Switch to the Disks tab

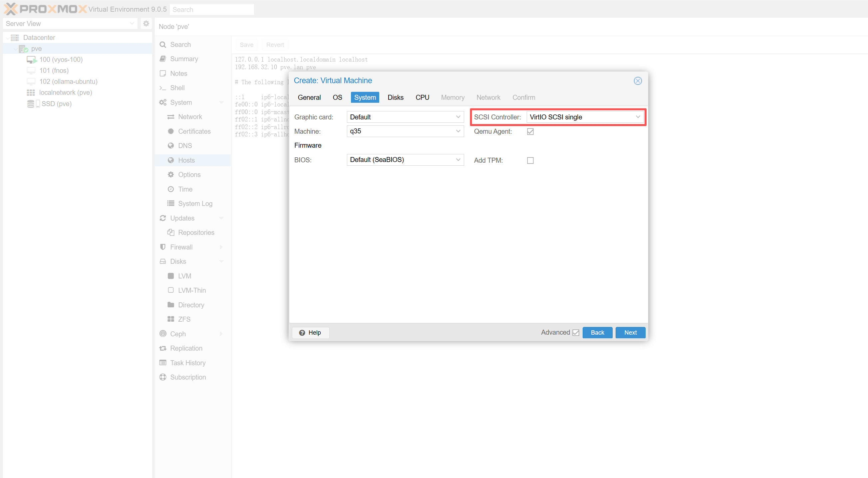click(x=395, y=97)
